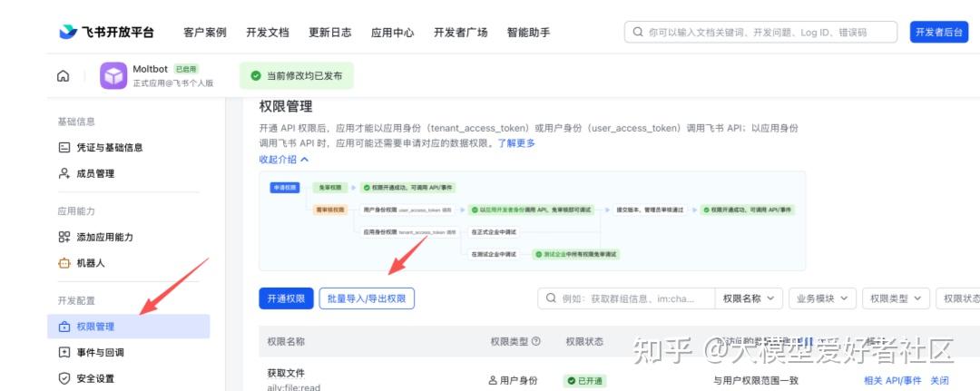The height and width of the screenshot is (391, 980).
Task: Click the 凭证与基础信息 sidebar icon
Action: pos(64,147)
